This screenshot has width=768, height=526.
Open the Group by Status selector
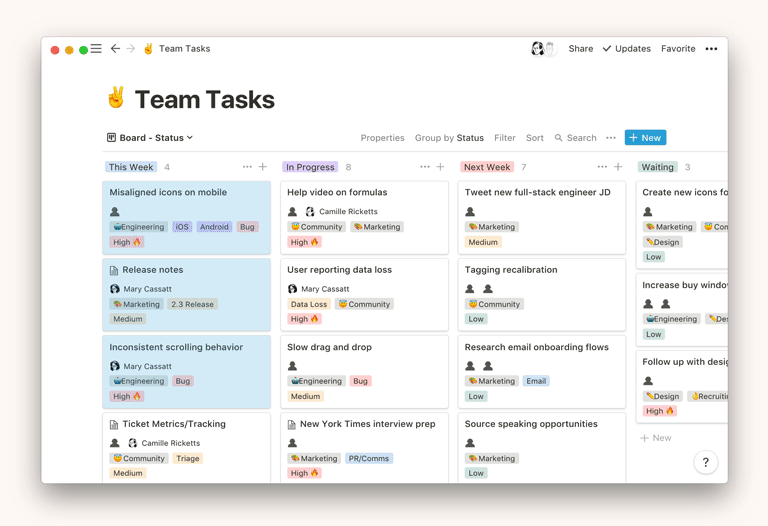click(x=449, y=138)
